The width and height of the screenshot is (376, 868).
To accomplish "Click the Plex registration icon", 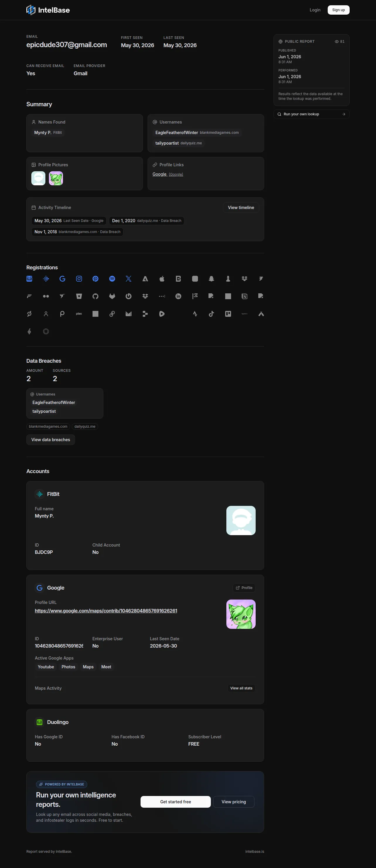I will tap(79, 314).
